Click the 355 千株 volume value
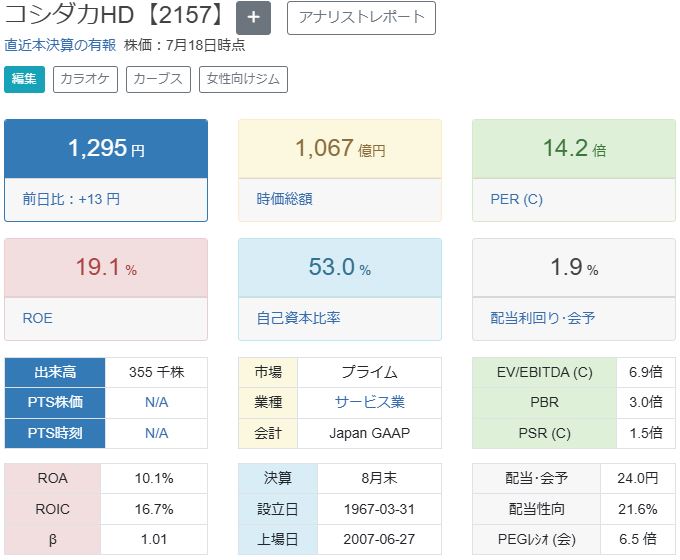This screenshot has height=560, width=680. point(157,372)
